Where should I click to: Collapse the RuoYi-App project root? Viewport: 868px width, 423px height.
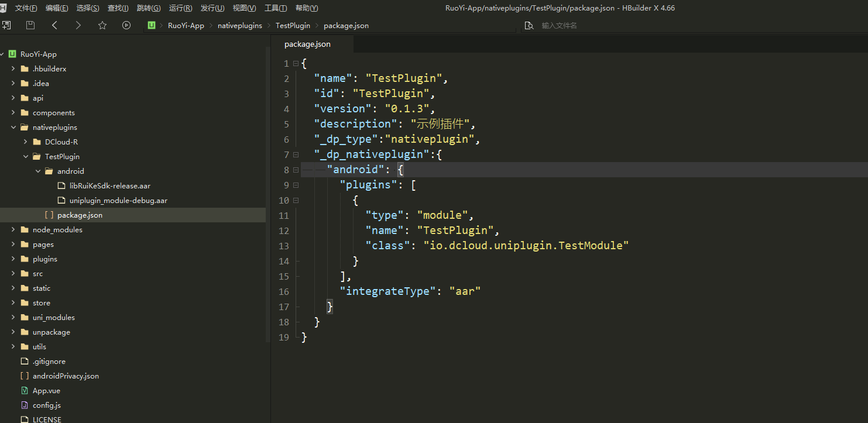2,54
